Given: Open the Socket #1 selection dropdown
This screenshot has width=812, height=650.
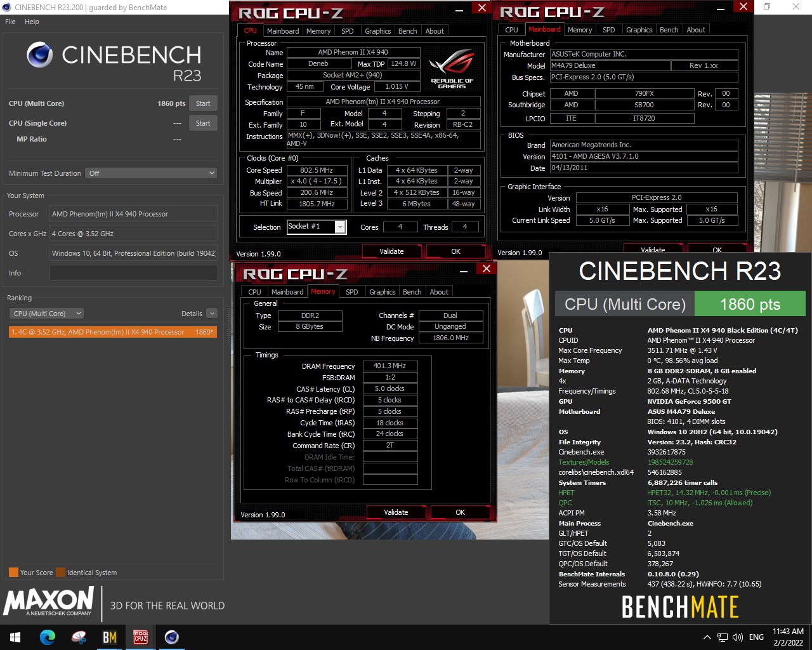Looking at the screenshot, I should pyautogui.click(x=317, y=227).
